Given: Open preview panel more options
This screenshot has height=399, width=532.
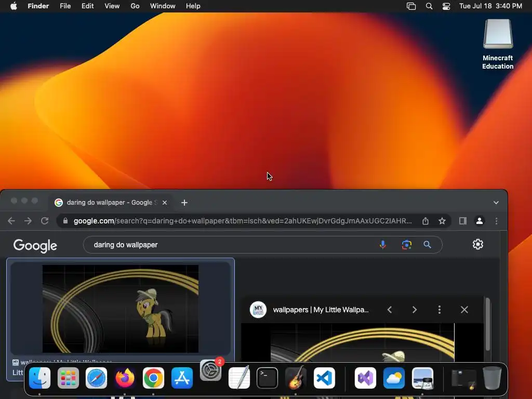Looking at the screenshot, I should 440,310.
